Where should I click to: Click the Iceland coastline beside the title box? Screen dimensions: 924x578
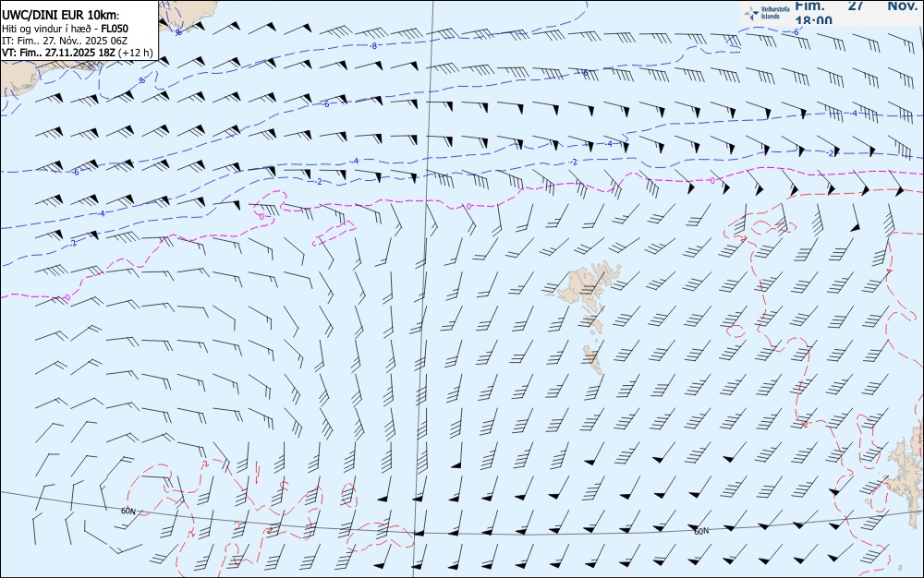tap(188, 15)
